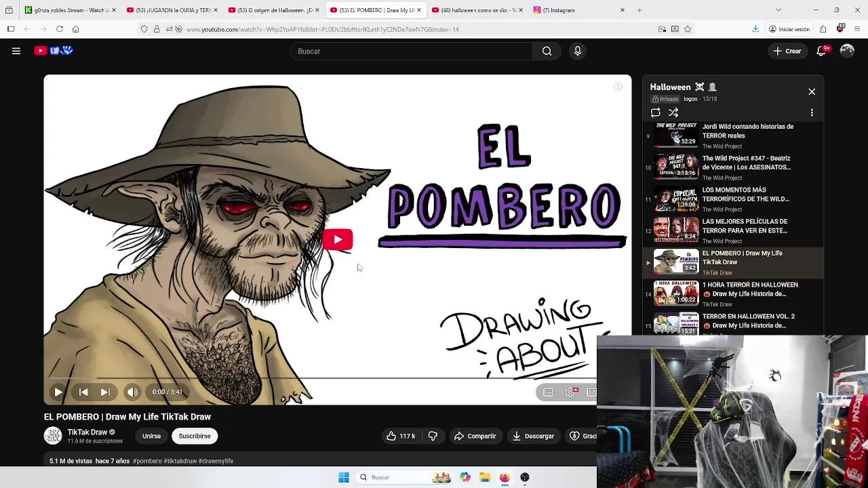Open the Windows Start menu
Image resolution: width=868 pixels, height=488 pixels.
[344, 477]
